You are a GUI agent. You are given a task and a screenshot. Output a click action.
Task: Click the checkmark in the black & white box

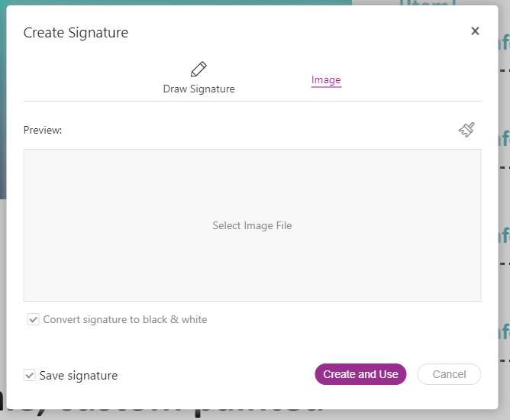click(x=33, y=319)
